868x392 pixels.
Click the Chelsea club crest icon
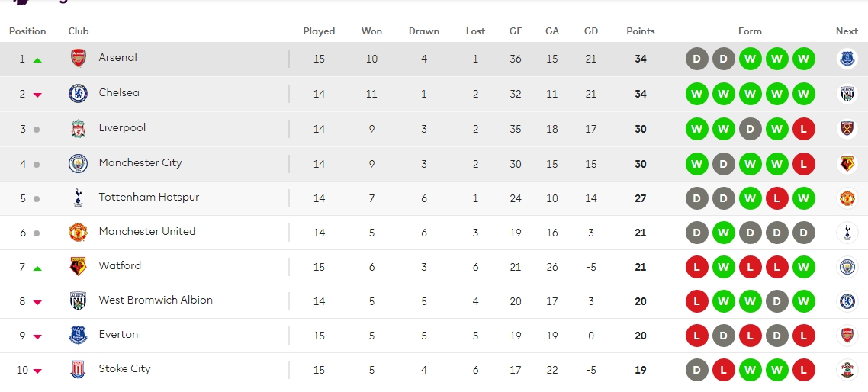coord(78,94)
